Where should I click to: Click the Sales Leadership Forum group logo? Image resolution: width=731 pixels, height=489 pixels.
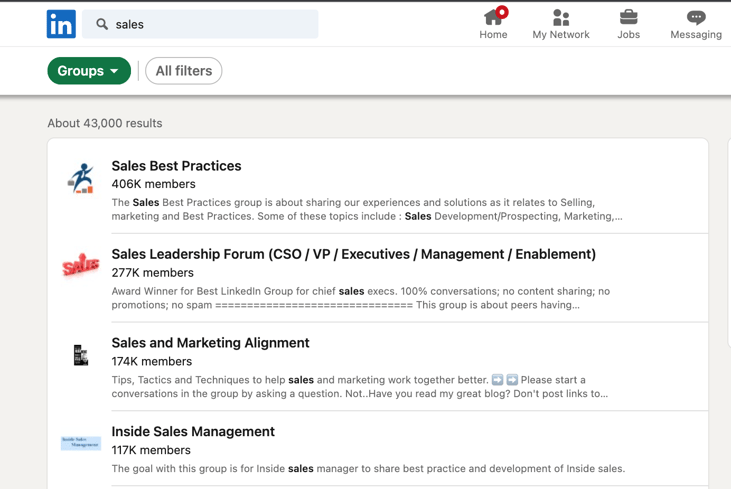[81, 266]
